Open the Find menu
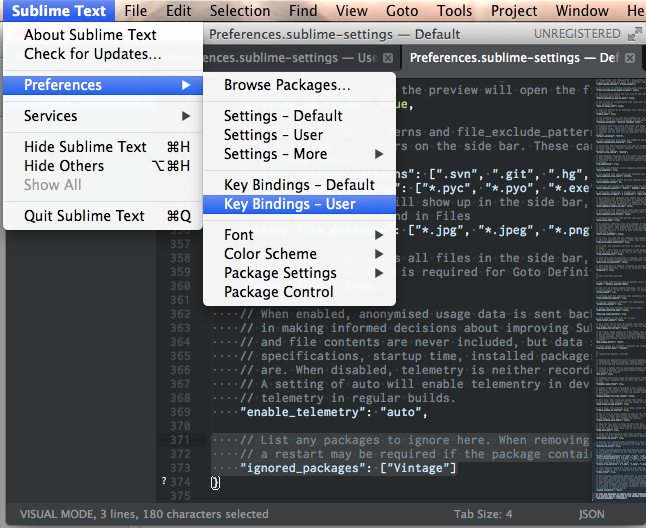 [303, 11]
